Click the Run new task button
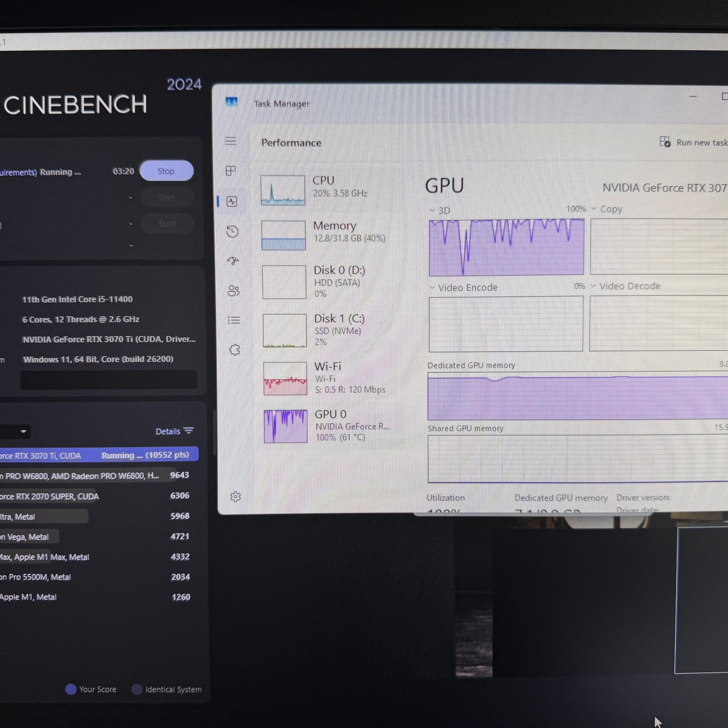This screenshot has width=728, height=728. click(x=693, y=143)
